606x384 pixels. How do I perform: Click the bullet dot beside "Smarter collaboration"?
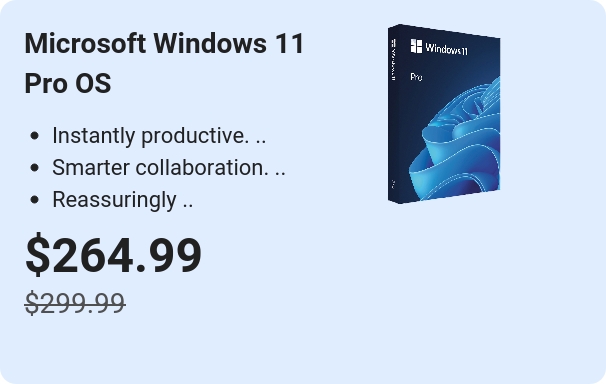(34, 168)
